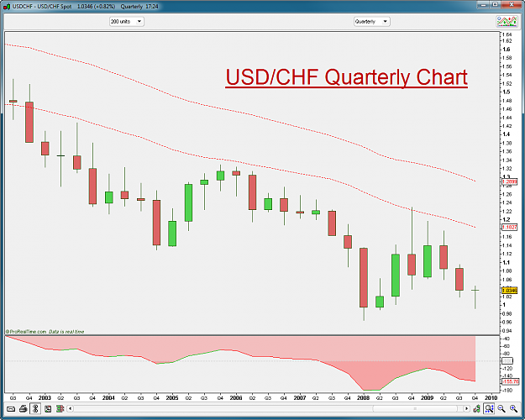Click the yellow 1.0346 current price label

509,291
